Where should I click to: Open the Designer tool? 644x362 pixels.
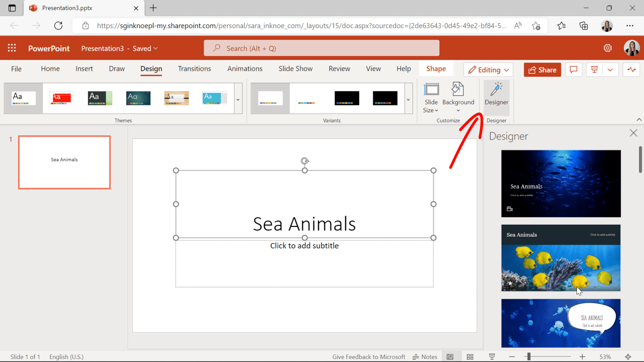point(496,97)
